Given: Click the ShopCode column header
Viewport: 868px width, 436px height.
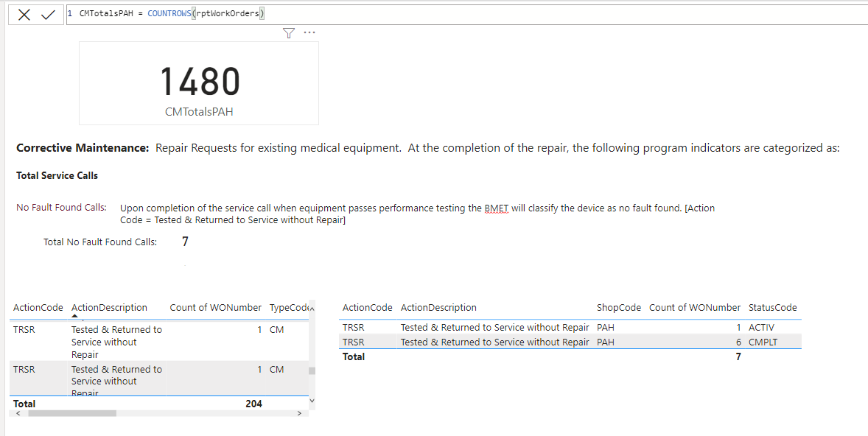Looking at the screenshot, I should click(x=619, y=308).
